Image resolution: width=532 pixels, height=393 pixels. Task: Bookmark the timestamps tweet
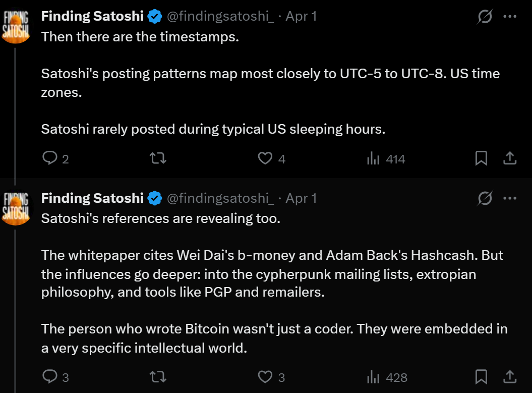(482, 159)
